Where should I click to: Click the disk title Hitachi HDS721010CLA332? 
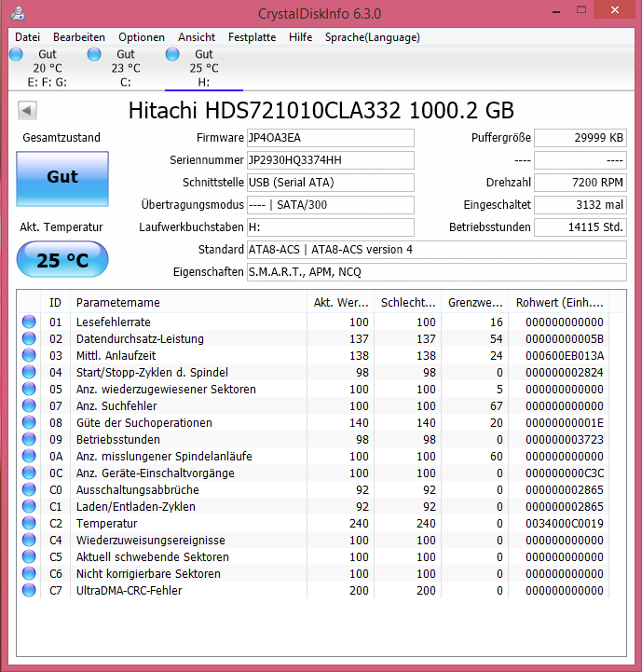(x=321, y=111)
